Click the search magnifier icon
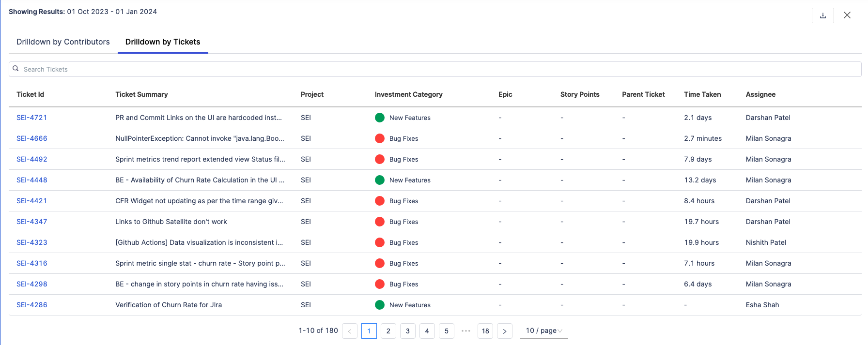The width and height of the screenshot is (868, 345). pos(15,69)
